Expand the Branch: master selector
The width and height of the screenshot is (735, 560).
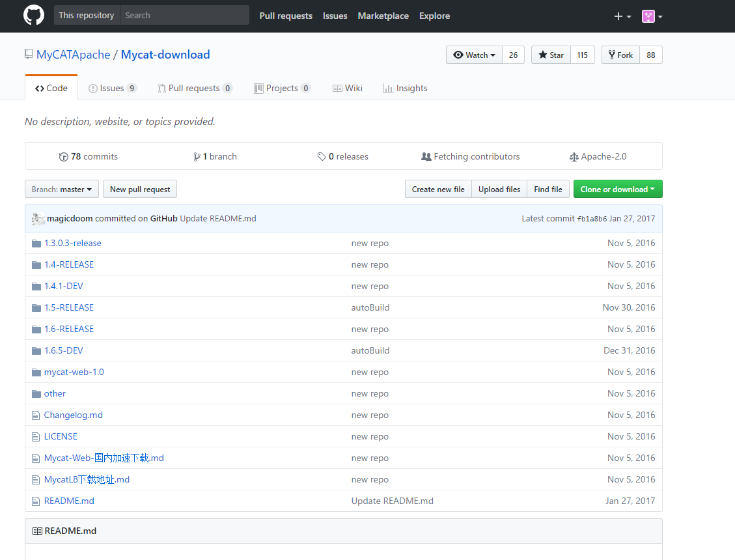coord(62,189)
